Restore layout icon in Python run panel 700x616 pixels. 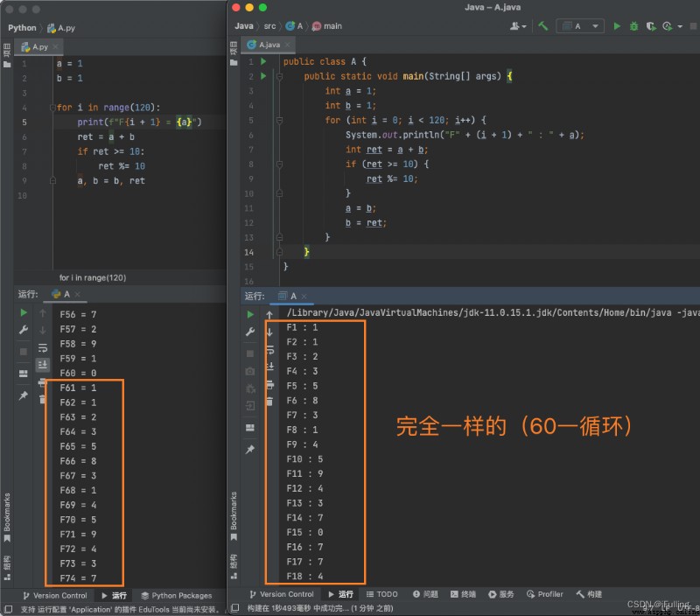pos(24,373)
